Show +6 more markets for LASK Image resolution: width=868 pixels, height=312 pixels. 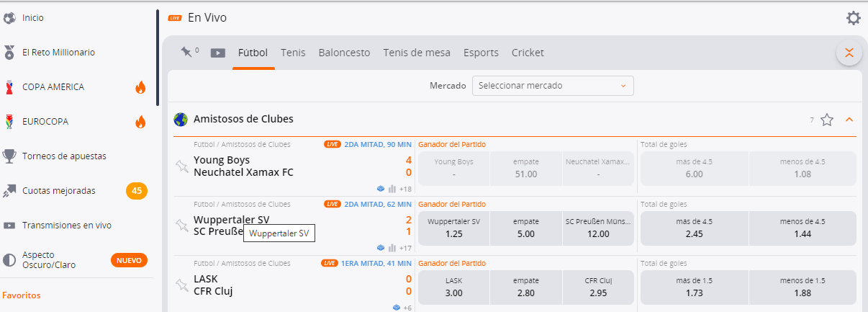[x=407, y=308]
